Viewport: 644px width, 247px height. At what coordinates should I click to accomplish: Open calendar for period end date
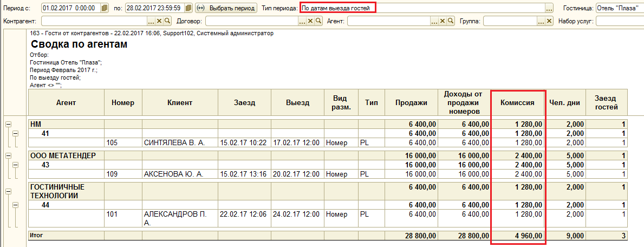(188, 8)
